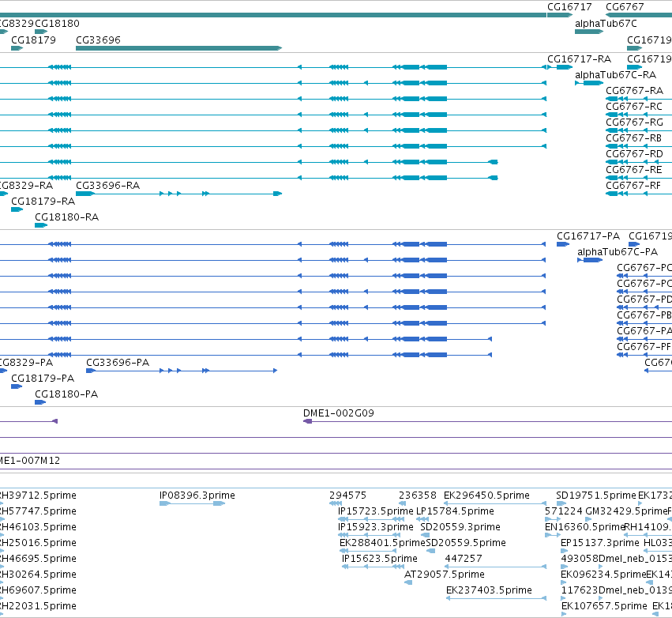Screen dimensions: 672x618
Task: Click transcript label CG6767-RE
Action: point(634,169)
